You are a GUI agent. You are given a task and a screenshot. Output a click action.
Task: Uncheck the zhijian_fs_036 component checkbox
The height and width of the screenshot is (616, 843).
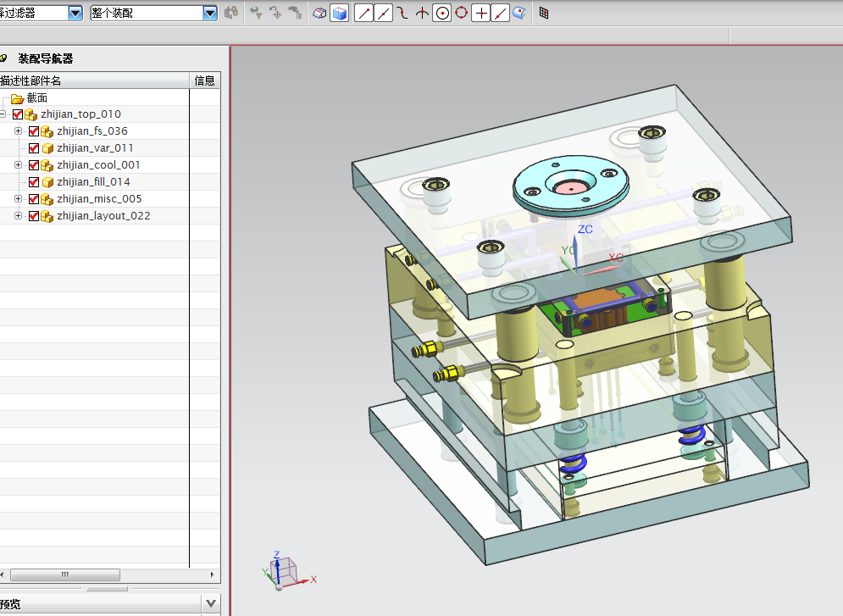pyautogui.click(x=34, y=131)
